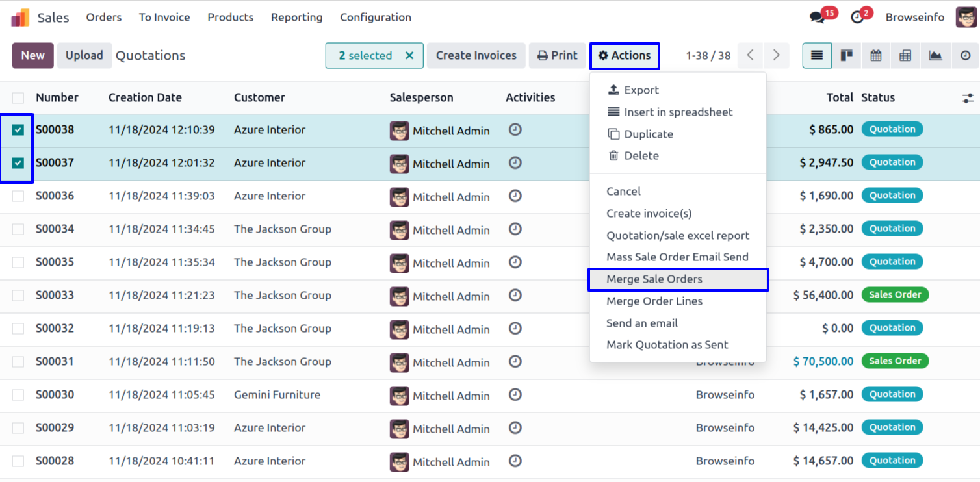Switch to Calendar view

[876, 56]
